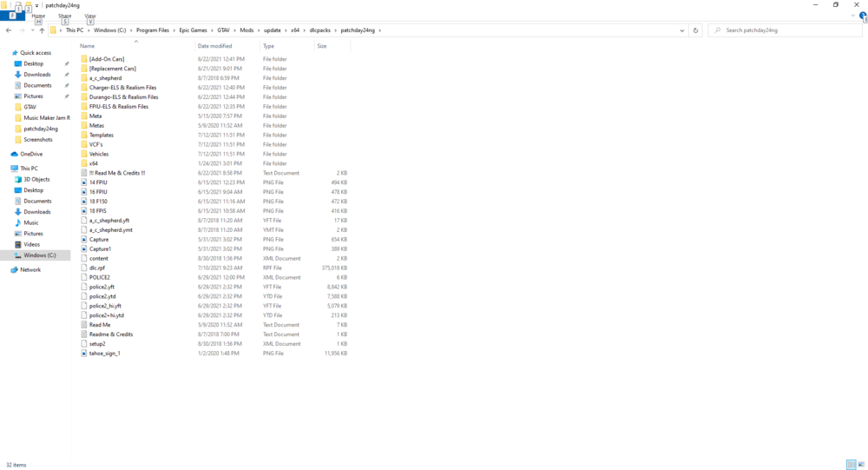
Task: Click the Vehicles folder icon
Action: point(84,154)
